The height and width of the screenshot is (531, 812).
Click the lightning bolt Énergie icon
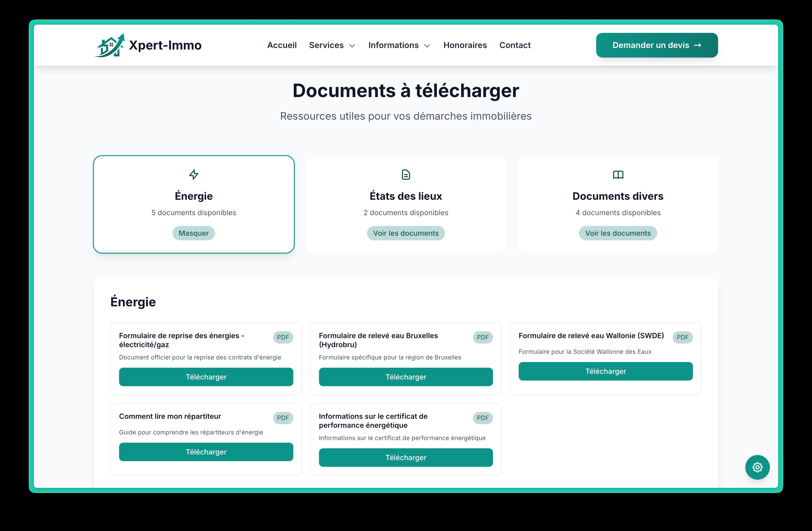pos(194,175)
